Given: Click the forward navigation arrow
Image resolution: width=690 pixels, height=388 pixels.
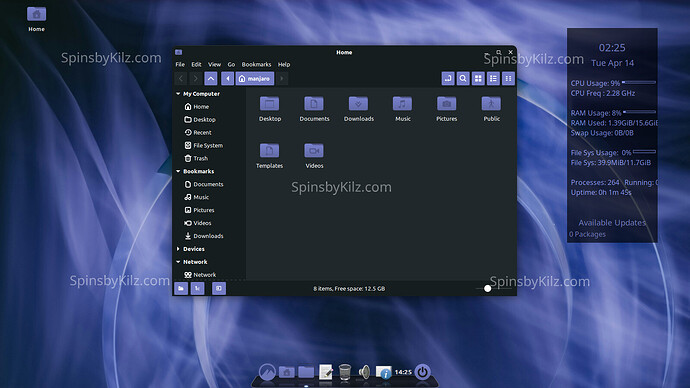Looking at the screenshot, I should (x=195, y=79).
